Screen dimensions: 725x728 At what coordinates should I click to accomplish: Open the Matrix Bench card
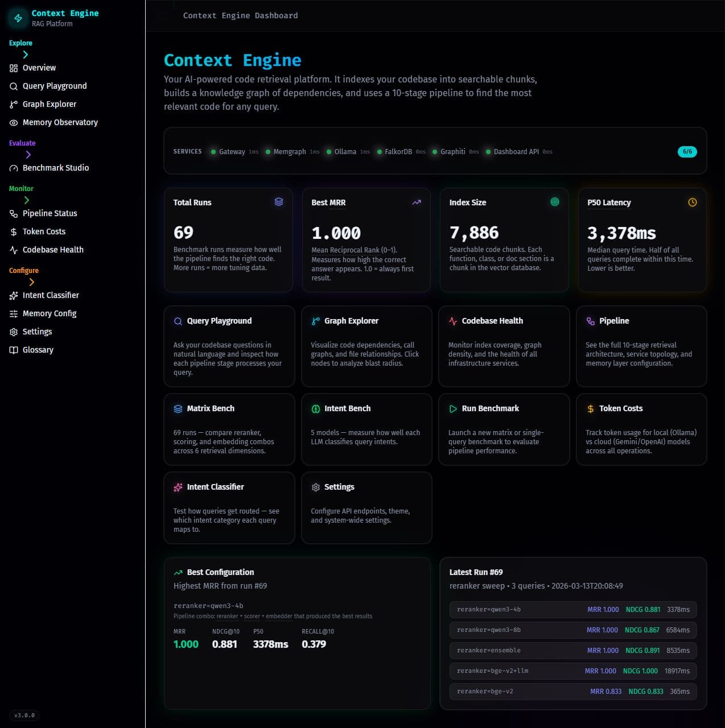(229, 429)
